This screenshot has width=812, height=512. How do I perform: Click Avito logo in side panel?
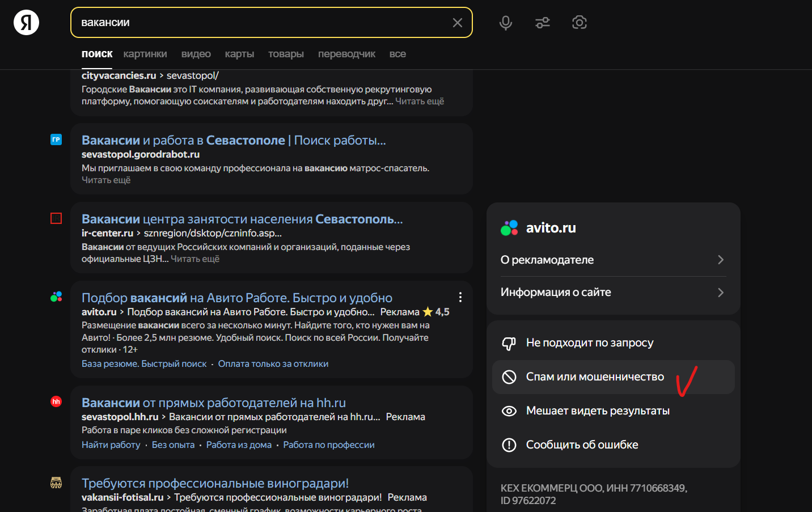pos(509,228)
